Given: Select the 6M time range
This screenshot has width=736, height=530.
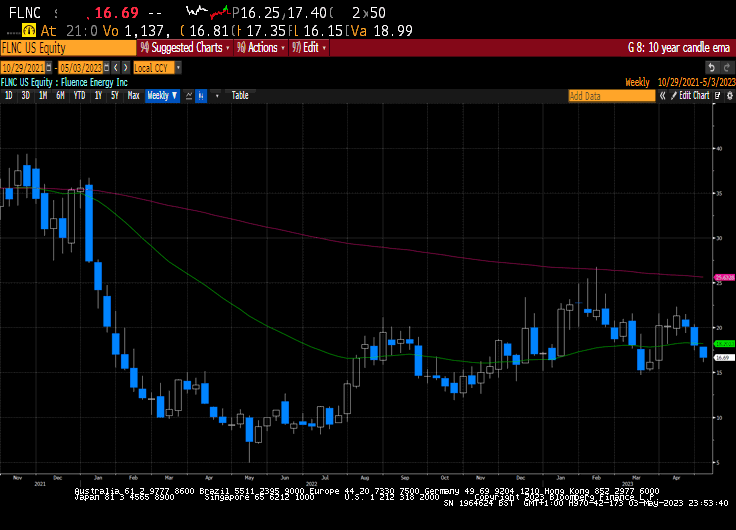Looking at the screenshot, I should click(x=60, y=96).
